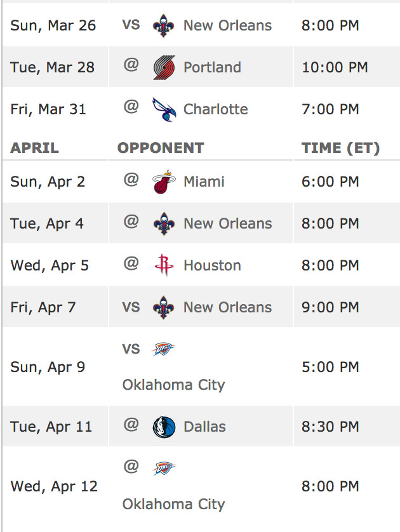Image resolution: width=400 pixels, height=532 pixels.
Task: Open the Portland team link
Action: [x=213, y=67]
